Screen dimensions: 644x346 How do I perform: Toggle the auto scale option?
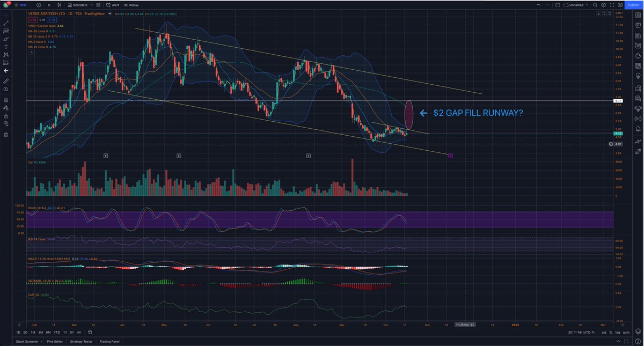coord(626,333)
